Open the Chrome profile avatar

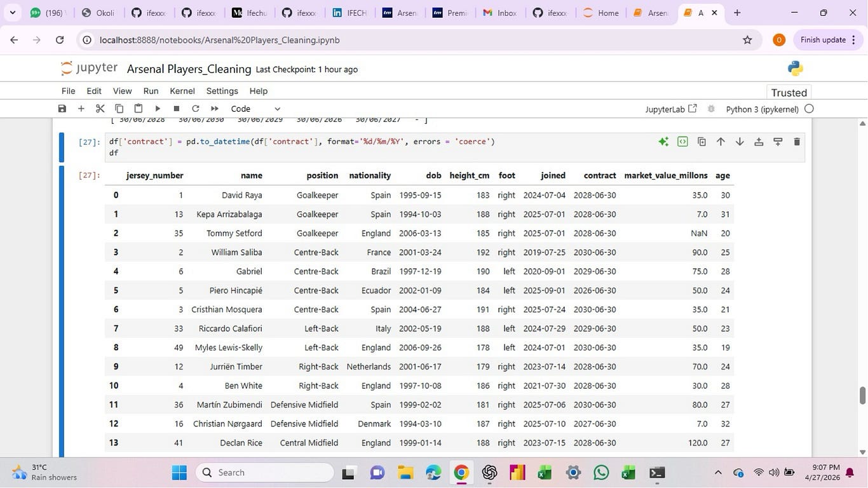pyautogui.click(x=779, y=40)
